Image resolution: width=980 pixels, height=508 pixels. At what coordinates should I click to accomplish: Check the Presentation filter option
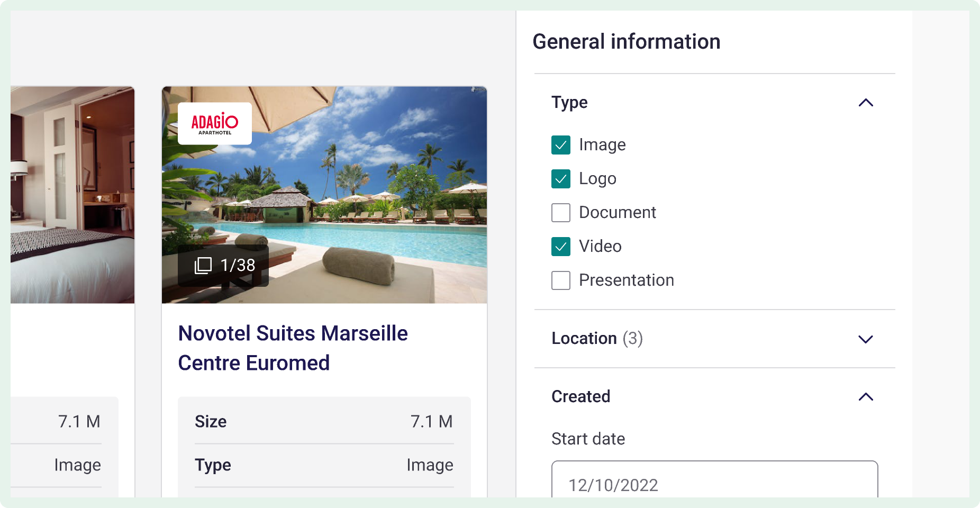click(x=560, y=280)
